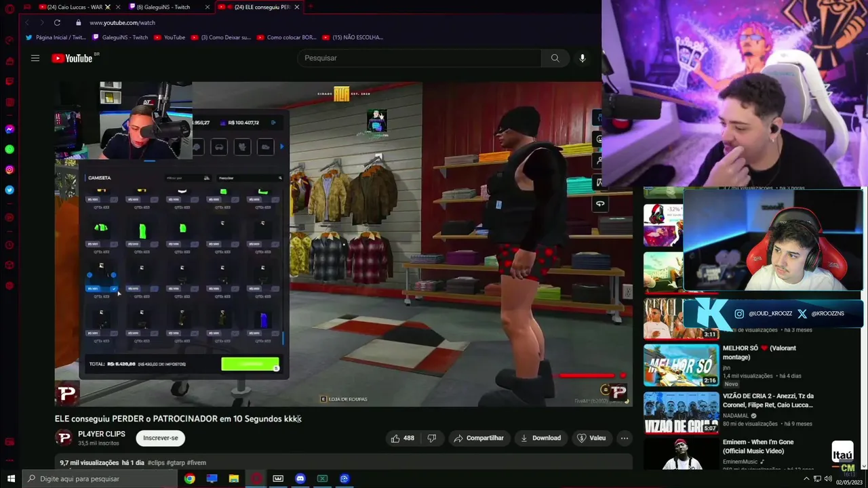Click the Valeu thanks button
Image resolution: width=868 pixels, height=488 pixels.
pos(591,438)
